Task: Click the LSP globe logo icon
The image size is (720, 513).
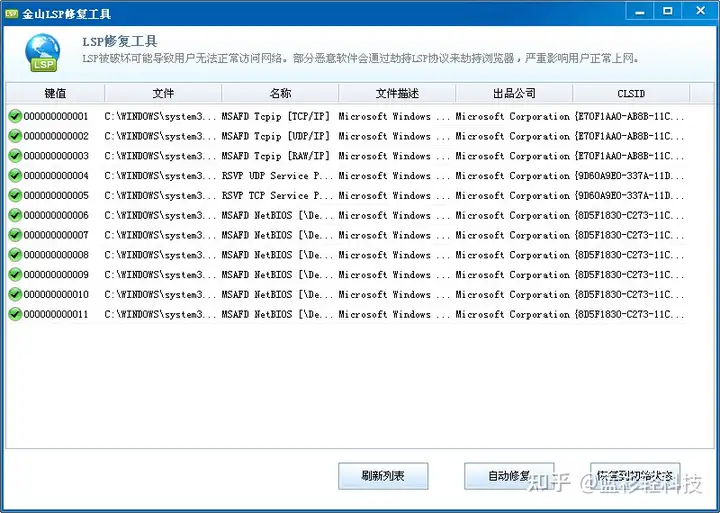Action: (x=43, y=53)
